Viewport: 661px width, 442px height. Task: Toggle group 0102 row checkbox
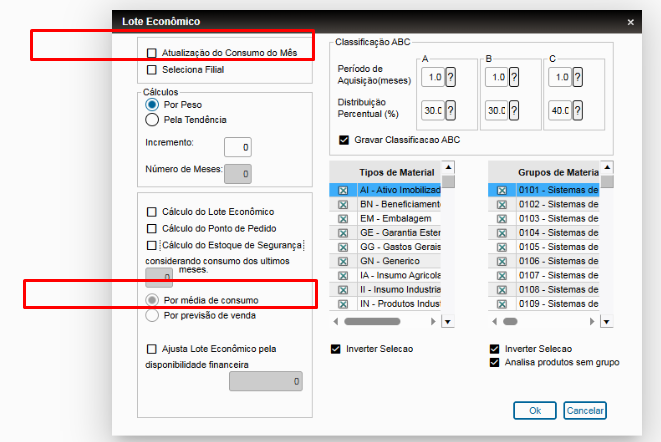point(502,205)
